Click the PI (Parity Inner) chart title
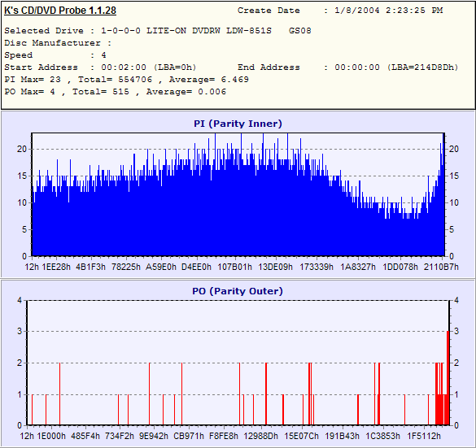476x448 pixels. (x=238, y=124)
